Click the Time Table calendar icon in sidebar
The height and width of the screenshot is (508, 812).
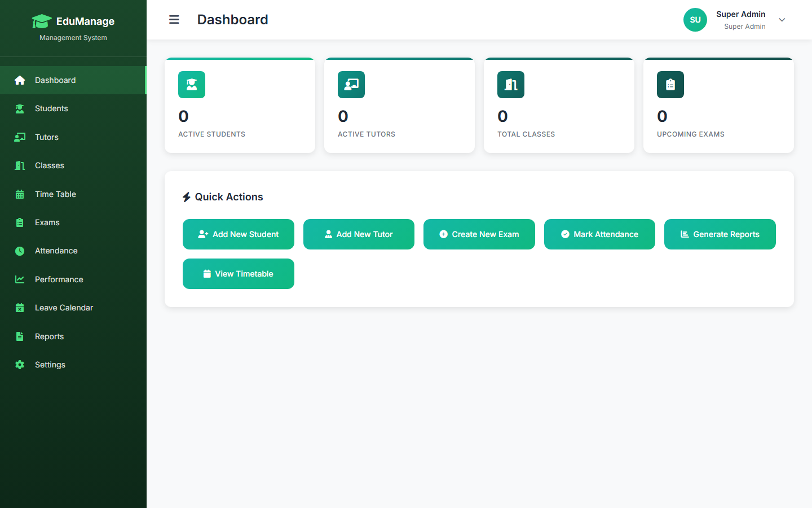coord(20,194)
